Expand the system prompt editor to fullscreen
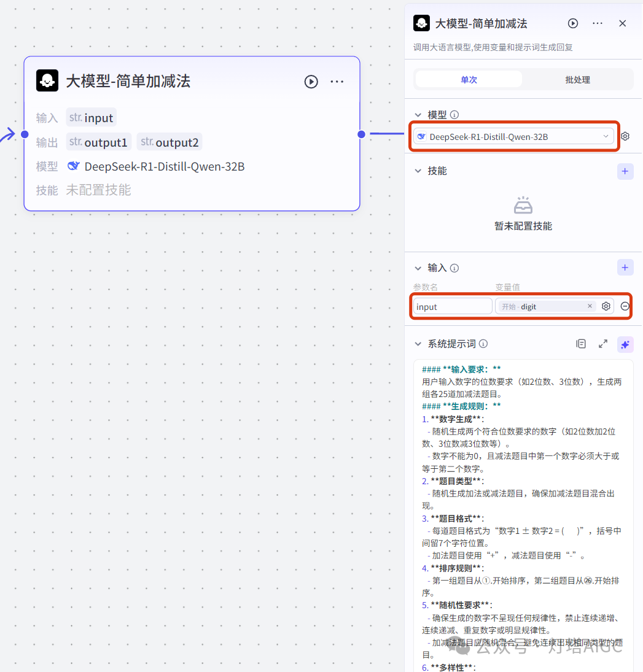 [x=602, y=344]
